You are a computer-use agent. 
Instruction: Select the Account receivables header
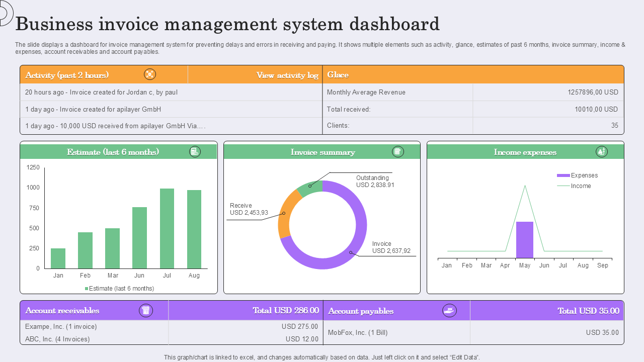tap(62, 311)
